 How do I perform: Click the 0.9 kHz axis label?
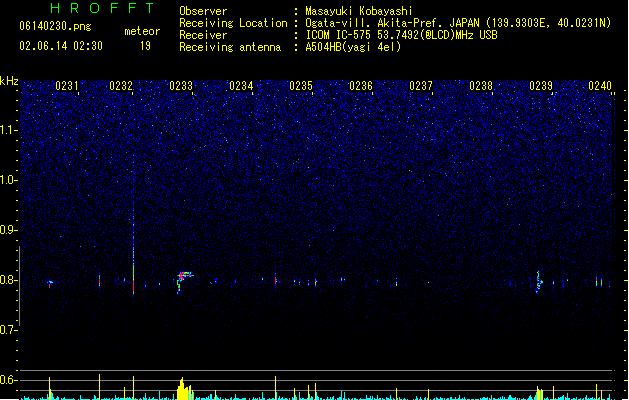pyautogui.click(x=8, y=230)
